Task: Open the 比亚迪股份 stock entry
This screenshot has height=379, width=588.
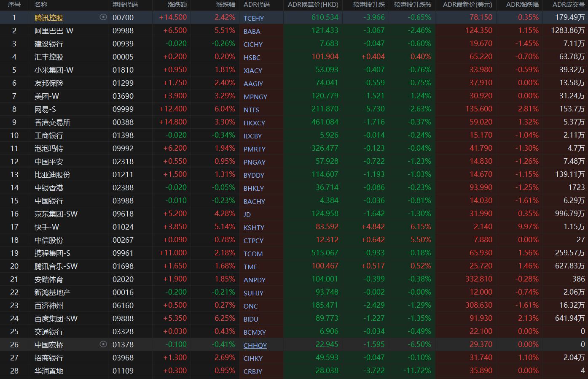Action: click(x=52, y=175)
